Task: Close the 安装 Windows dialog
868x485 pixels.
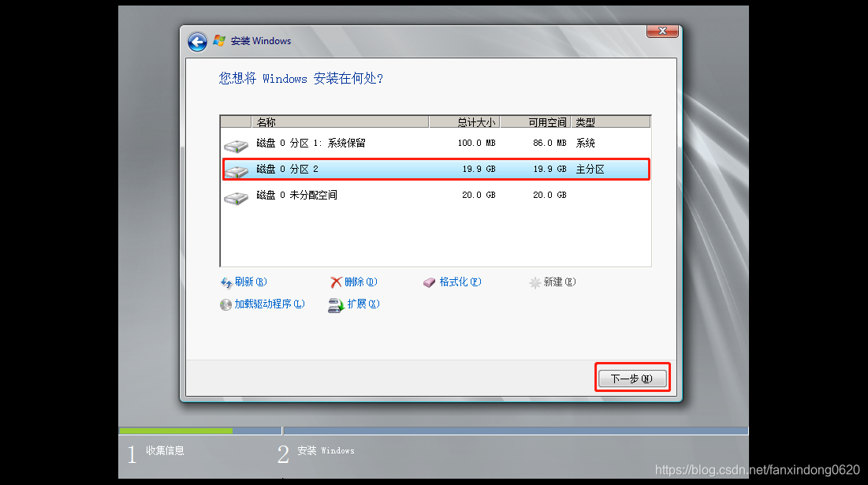Action: tap(662, 31)
